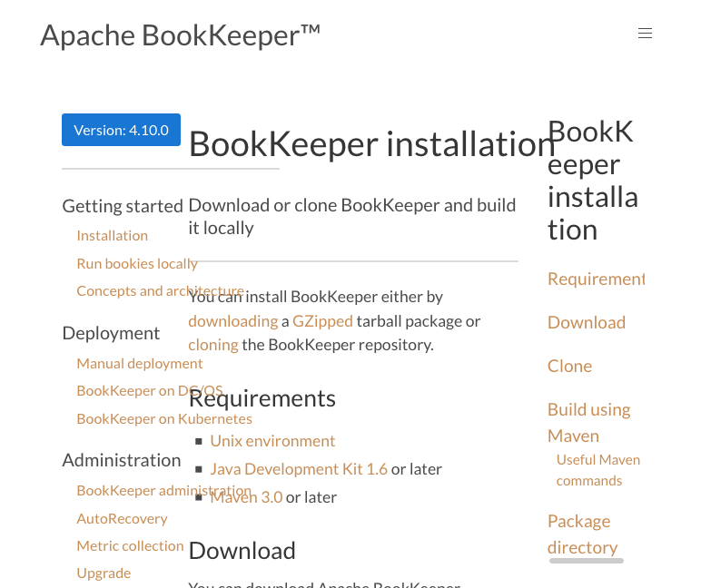Select the Administration sidebar heading

122,460
